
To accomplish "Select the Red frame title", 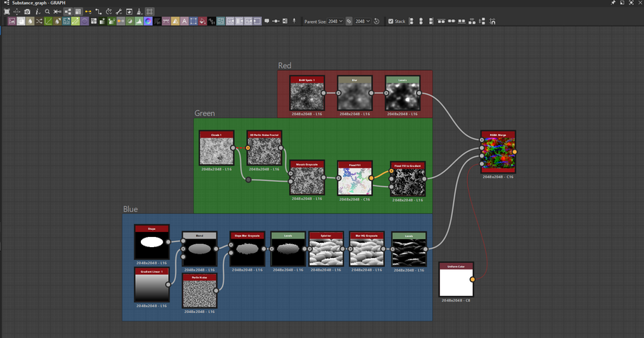I will [285, 66].
